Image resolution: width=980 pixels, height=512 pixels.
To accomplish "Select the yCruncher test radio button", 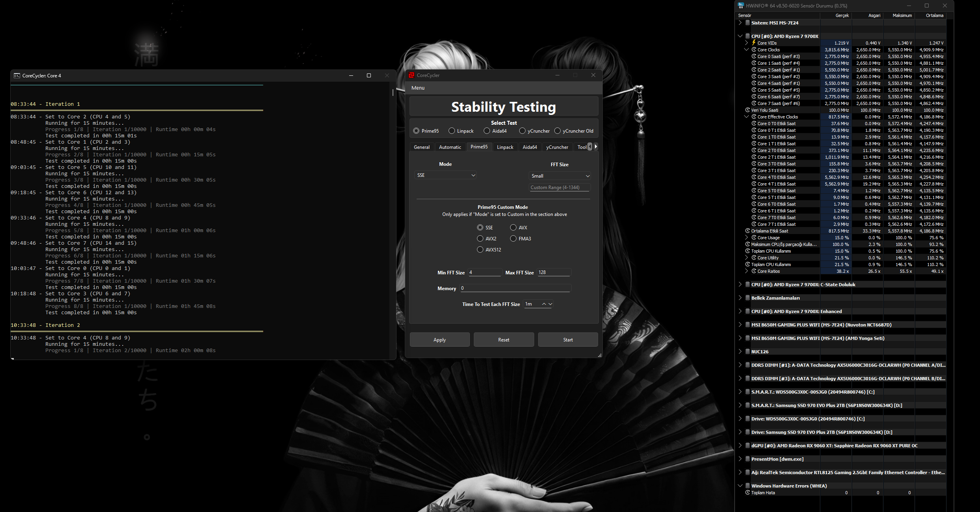I will [x=522, y=131].
